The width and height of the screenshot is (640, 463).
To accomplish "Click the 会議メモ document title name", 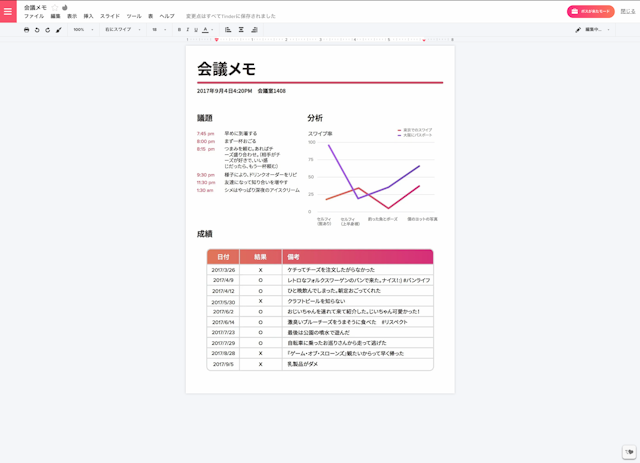I will point(36,7).
